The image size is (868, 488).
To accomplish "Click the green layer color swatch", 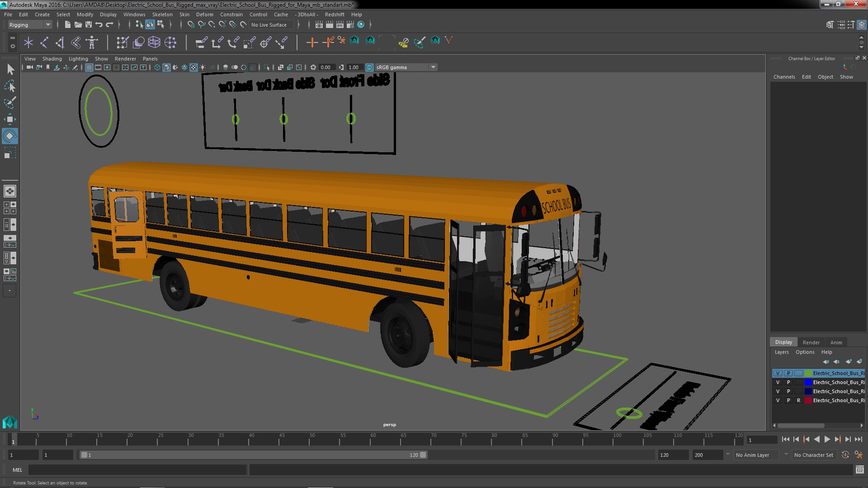I will [808, 373].
